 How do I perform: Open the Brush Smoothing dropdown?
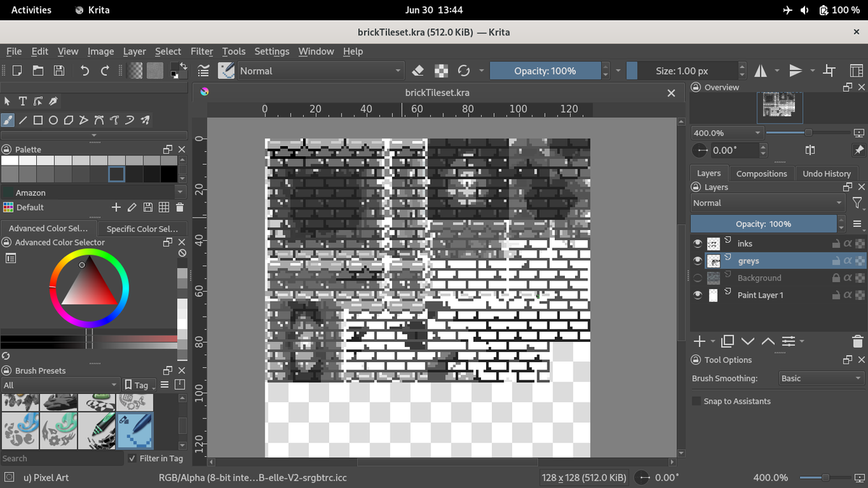click(821, 378)
